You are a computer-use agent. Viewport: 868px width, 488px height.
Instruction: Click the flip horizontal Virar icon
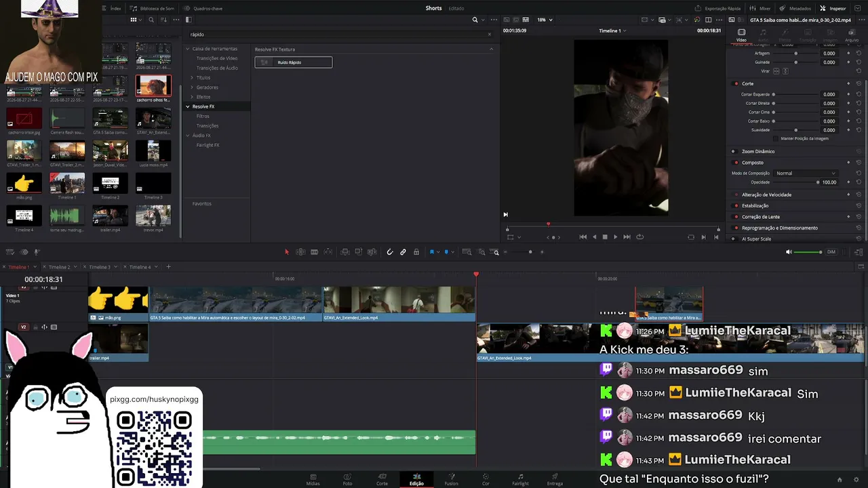tap(776, 71)
